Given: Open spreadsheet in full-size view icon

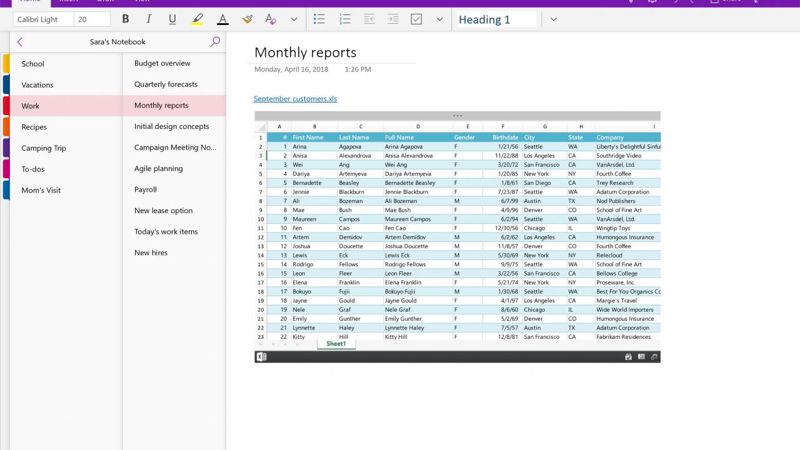Looking at the screenshot, I should coord(654,357).
